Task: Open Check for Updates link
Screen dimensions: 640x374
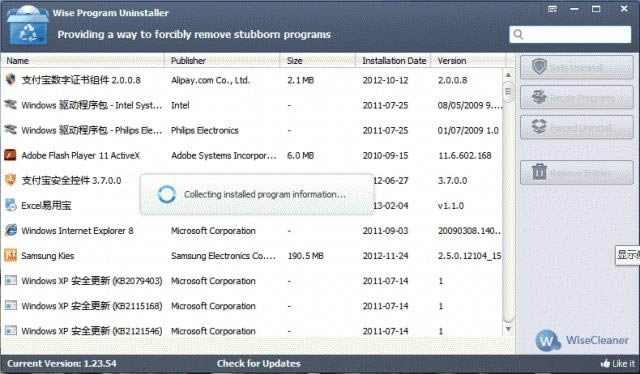Action: click(x=259, y=363)
